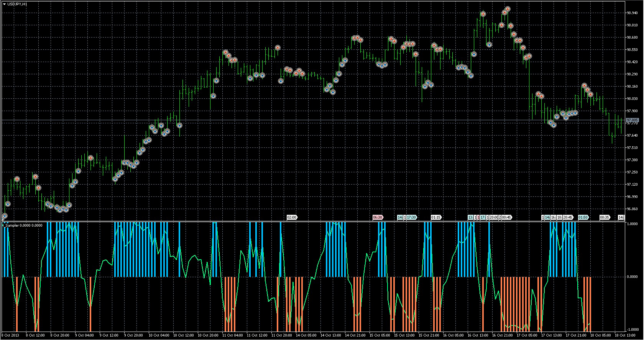Click the red sell arrow at the chart's highest peak
Image resolution: width=644 pixels, height=340 pixels.
[x=508, y=9]
